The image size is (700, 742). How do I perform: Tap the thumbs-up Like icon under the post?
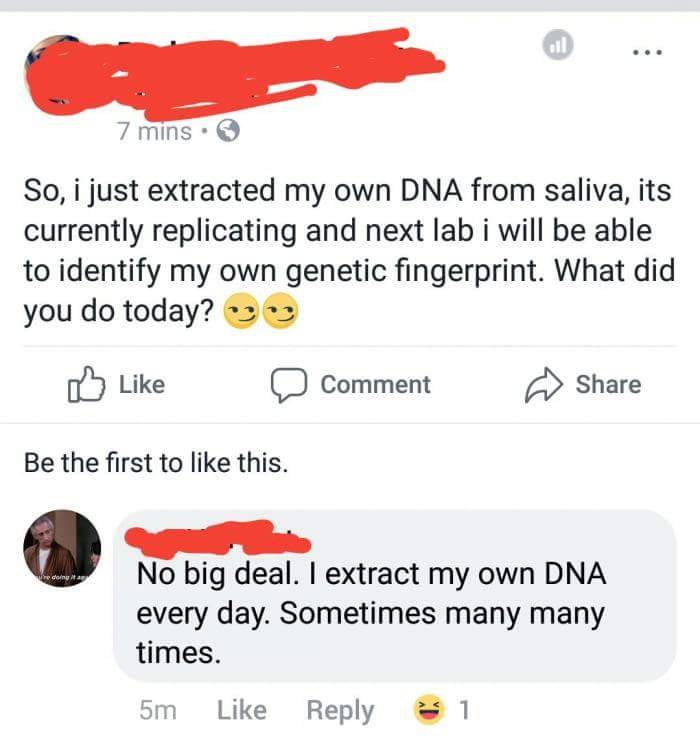click(x=86, y=385)
